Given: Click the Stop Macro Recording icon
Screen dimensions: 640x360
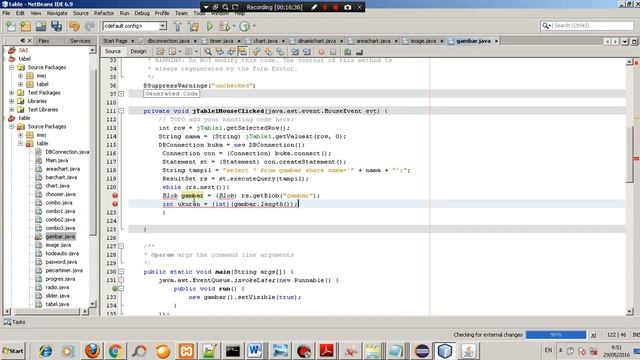Looking at the screenshot, I should pos(333,52).
